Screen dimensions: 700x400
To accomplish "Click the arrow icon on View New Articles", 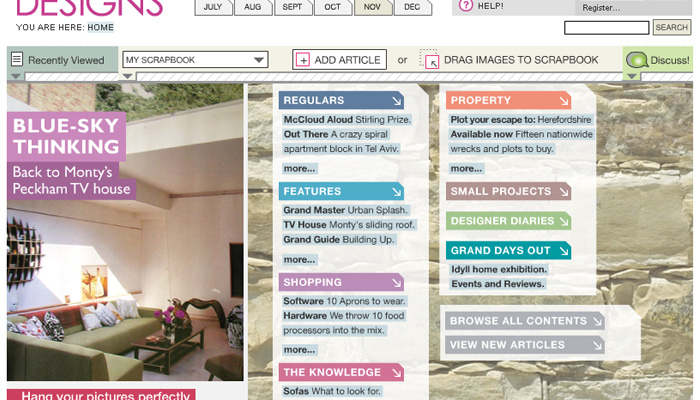I will (597, 345).
